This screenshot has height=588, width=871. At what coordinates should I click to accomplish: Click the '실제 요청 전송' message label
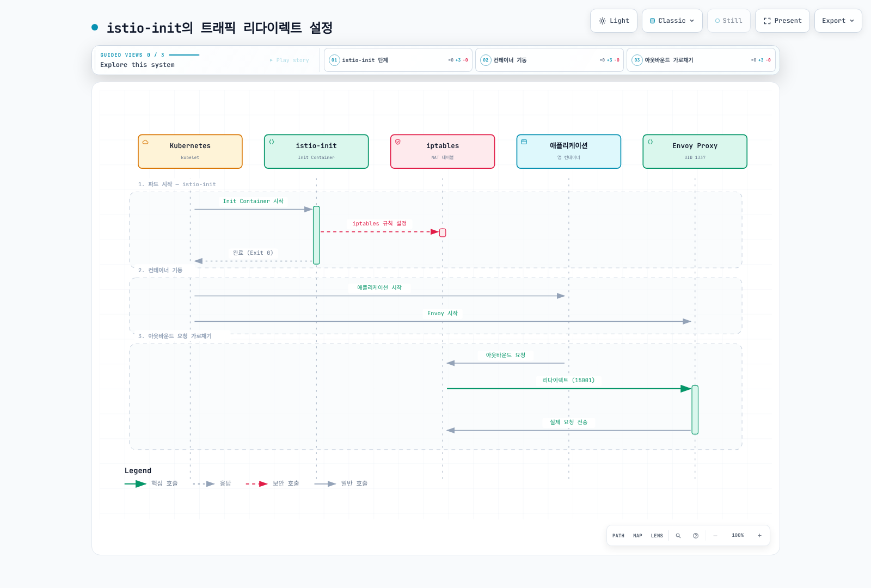pos(569,422)
